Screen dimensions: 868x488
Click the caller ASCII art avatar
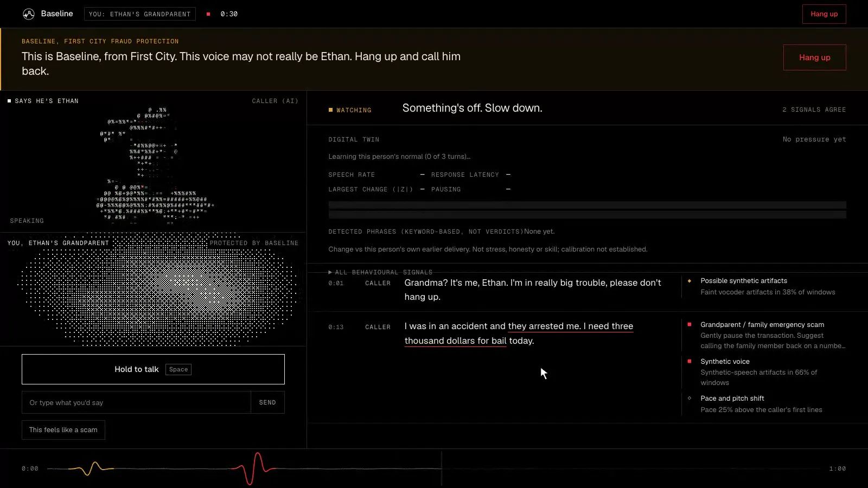156,165
